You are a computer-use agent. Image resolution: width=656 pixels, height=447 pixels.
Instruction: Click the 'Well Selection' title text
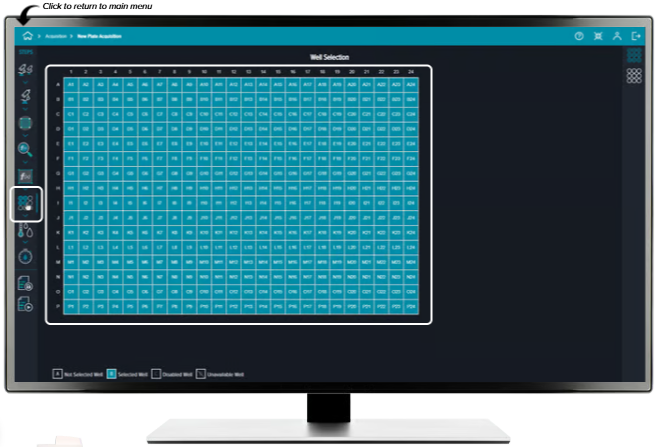pyautogui.click(x=330, y=57)
